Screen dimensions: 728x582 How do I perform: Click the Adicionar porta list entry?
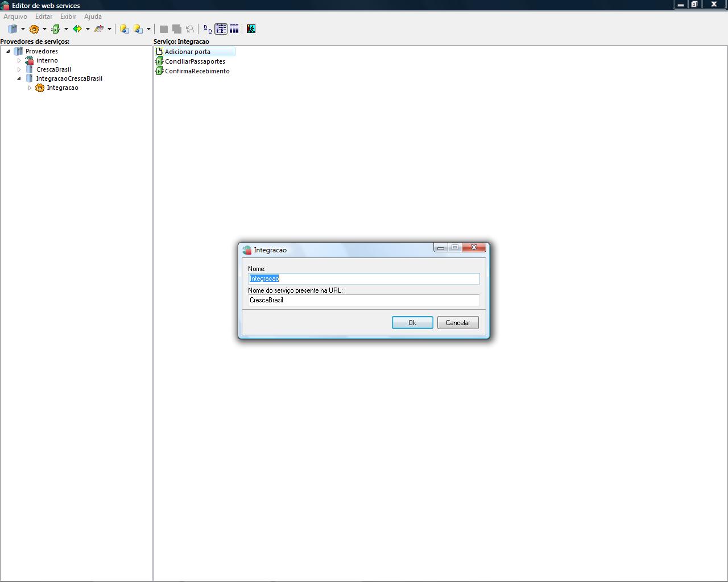(x=195, y=52)
